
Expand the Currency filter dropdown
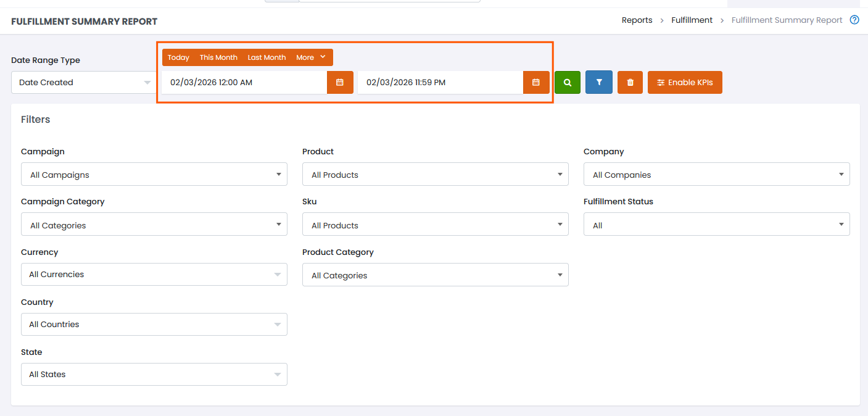click(154, 275)
